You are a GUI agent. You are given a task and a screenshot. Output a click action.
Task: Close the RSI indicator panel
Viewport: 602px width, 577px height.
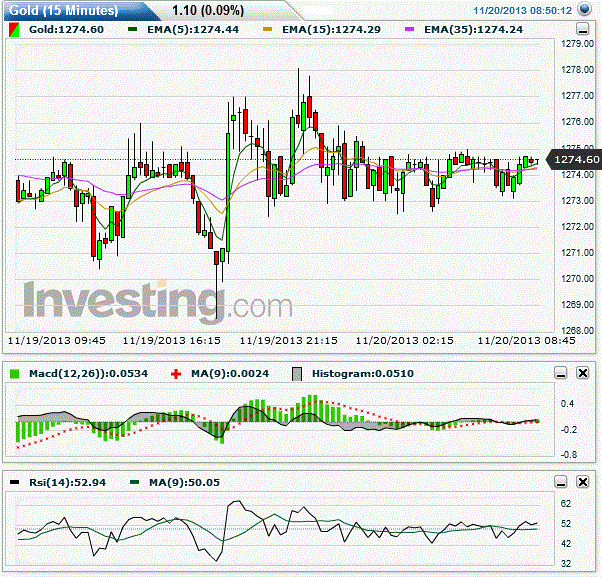(583, 481)
